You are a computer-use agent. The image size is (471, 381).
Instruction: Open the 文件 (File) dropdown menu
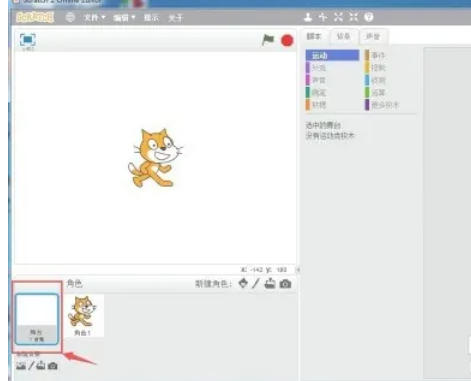94,18
